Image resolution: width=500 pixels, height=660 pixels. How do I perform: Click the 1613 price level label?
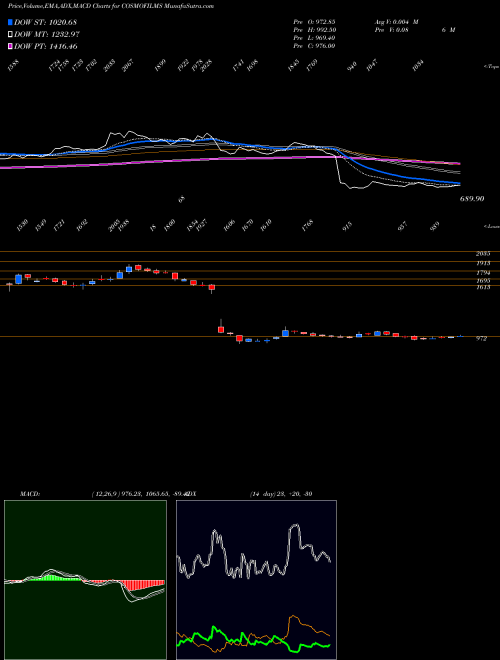pos(483,287)
